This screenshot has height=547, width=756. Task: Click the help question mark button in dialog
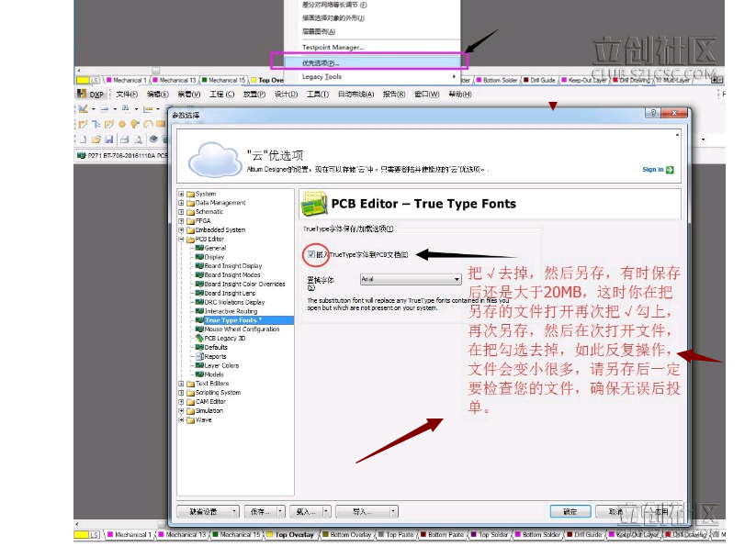(x=653, y=114)
